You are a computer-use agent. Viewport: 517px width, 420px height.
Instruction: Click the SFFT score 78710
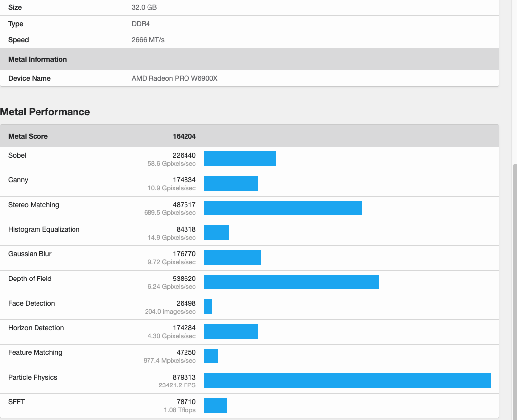tap(186, 402)
